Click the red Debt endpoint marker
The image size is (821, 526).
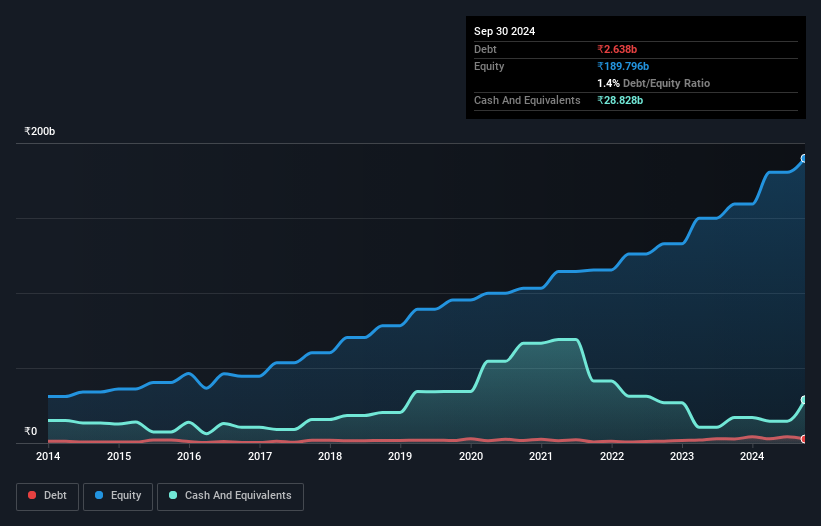pyautogui.click(x=804, y=439)
